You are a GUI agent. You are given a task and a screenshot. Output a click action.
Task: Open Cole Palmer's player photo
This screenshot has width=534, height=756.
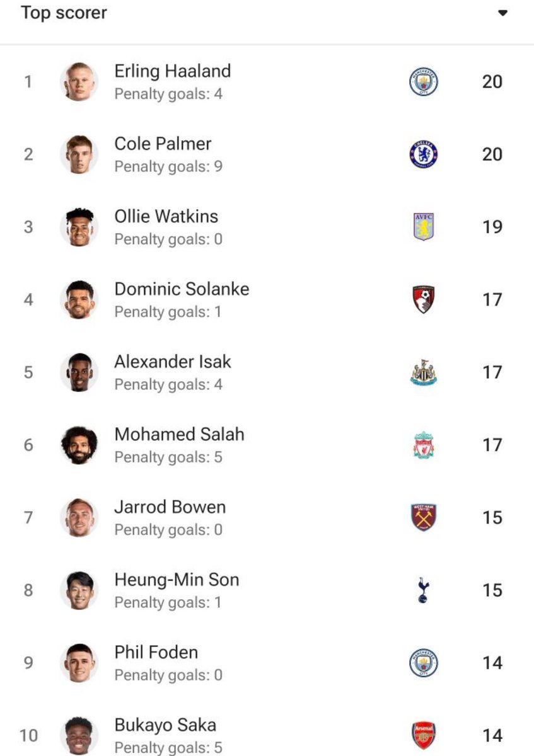click(x=79, y=154)
